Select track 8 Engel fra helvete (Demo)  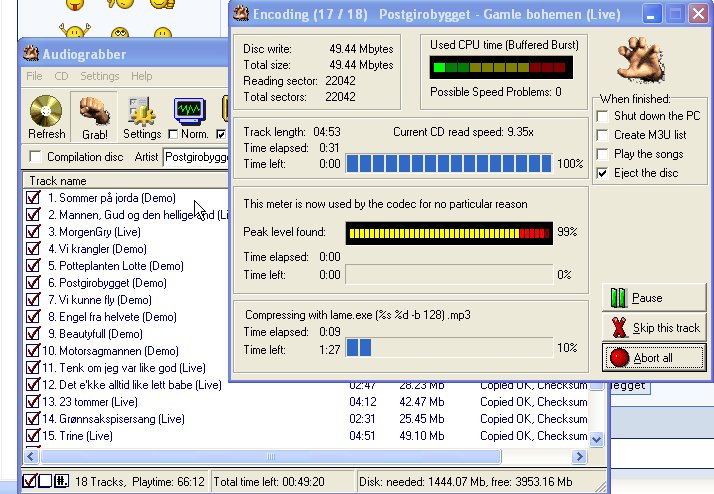(112, 317)
